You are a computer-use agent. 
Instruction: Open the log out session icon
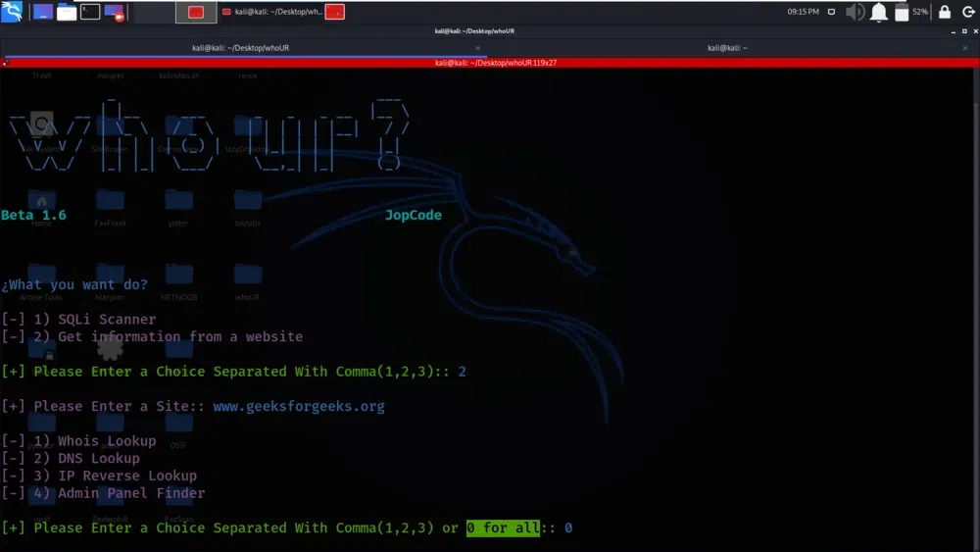968,12
